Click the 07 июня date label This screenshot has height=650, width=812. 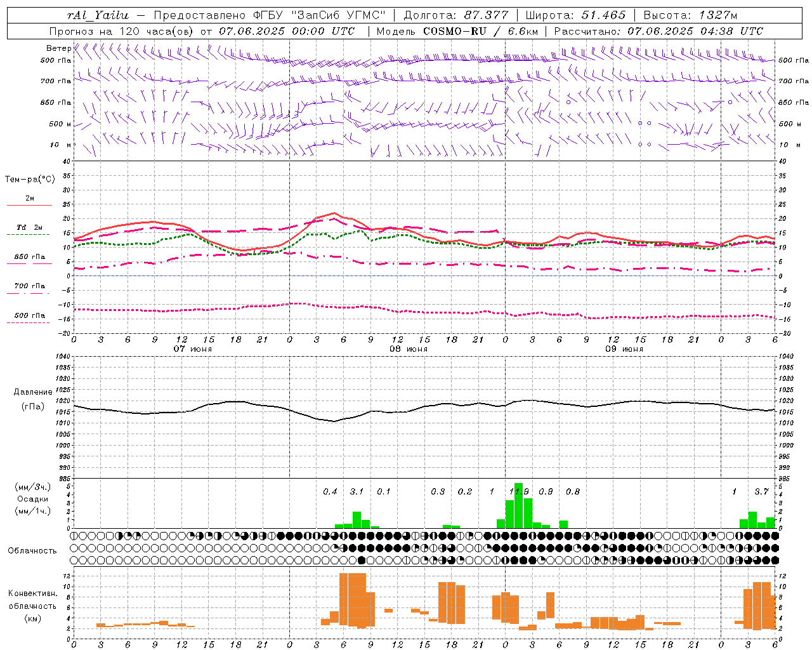pyautogui.click(x=193, y=349)
